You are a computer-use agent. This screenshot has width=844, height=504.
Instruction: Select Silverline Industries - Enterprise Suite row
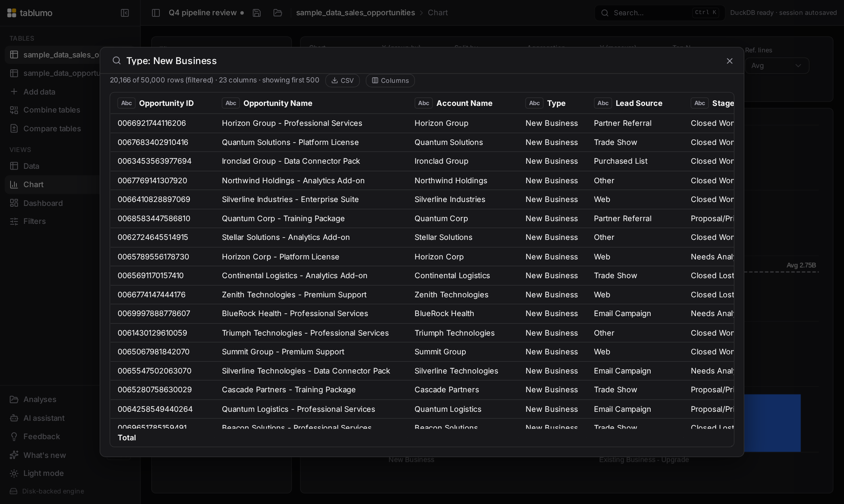(290, 199)
